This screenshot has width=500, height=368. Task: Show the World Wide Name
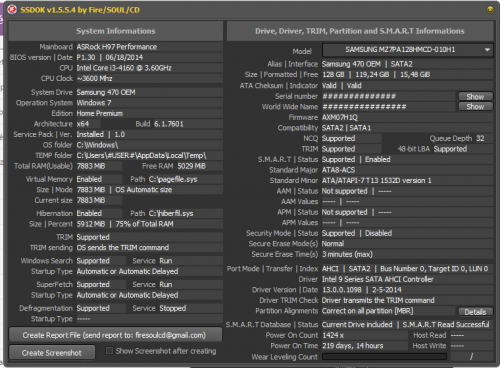475,107
